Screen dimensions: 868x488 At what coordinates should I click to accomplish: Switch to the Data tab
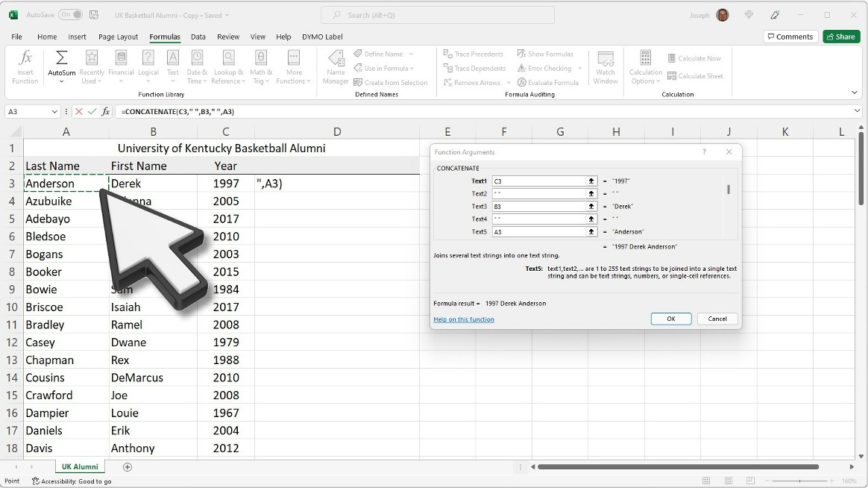coord(198,37)
